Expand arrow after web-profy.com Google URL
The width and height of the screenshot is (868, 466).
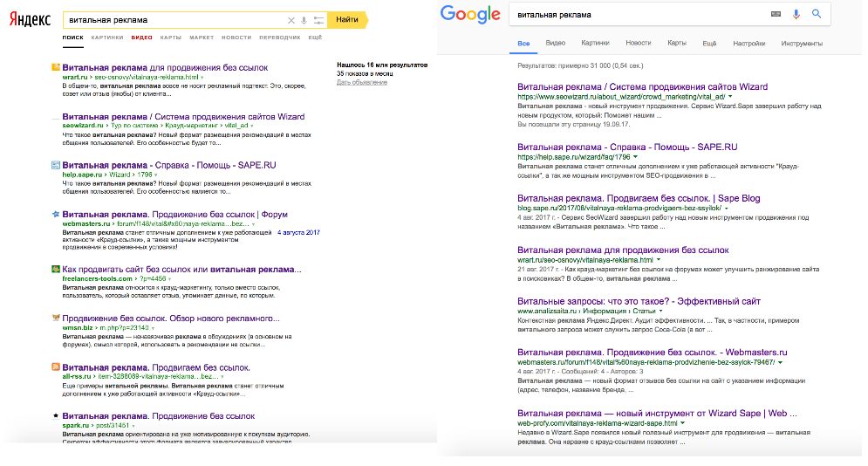point(682,423)
